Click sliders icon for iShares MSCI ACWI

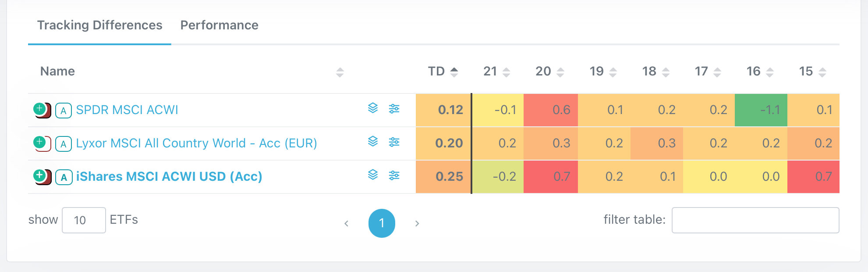tap(394, 175)
